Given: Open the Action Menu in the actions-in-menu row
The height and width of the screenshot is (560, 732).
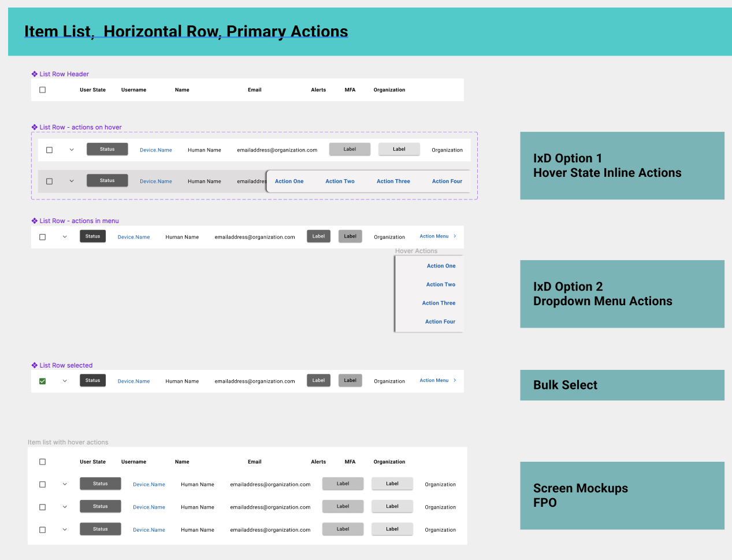Looking at the screenshot, I should [434, 236].
